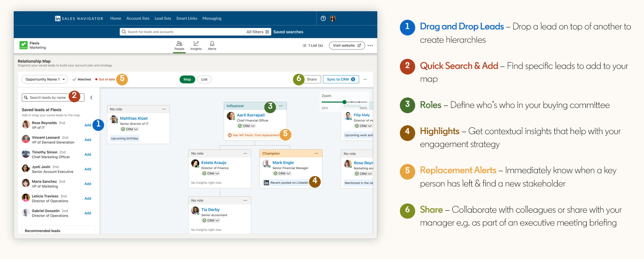Open the ellipsis menu next to Sync to CRM
The image size is (644, 259).
point(365,79)
